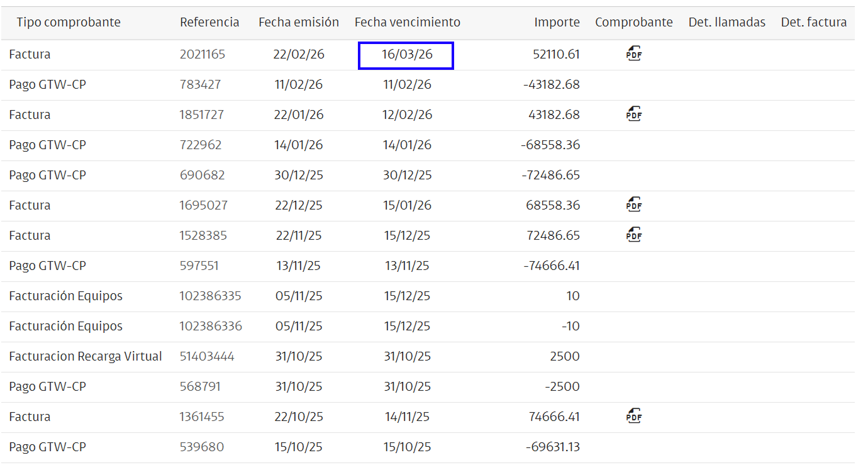Open PDF comprobante for invoice 1528385
Viewport: 868px width, 465px height.
pyautogui.click(x=633, y=235)
